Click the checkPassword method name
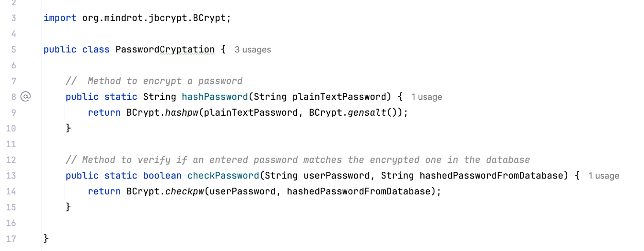Screen dimensions: 644x251 (223, 176)
